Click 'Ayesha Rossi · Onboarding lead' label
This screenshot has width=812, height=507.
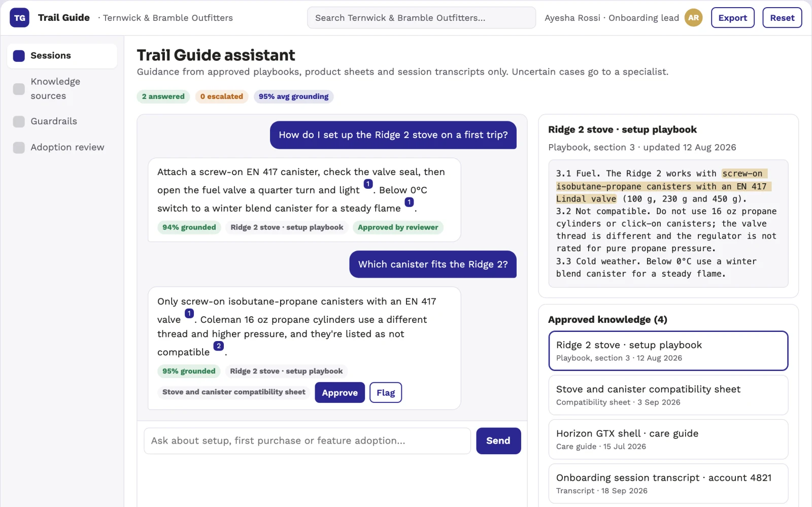(612, 18)
